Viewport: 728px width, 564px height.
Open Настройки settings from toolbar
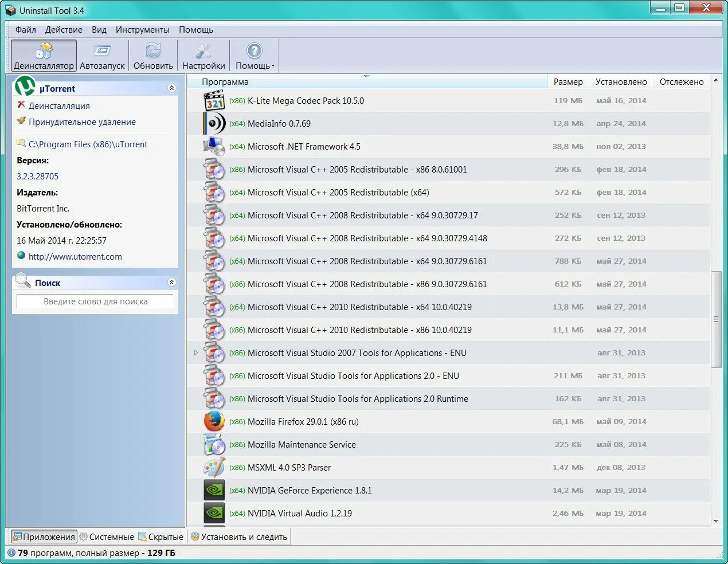pos(203,56)
